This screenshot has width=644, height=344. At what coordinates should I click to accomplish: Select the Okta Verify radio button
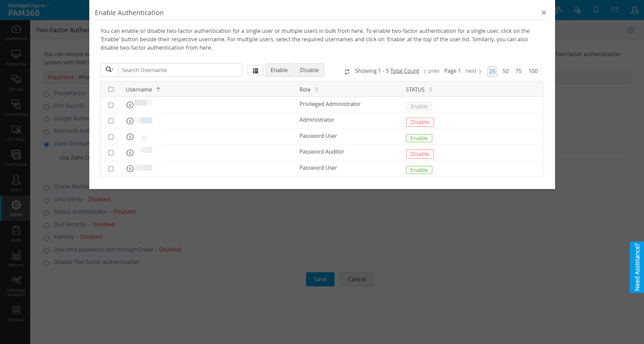coord(47,200)
